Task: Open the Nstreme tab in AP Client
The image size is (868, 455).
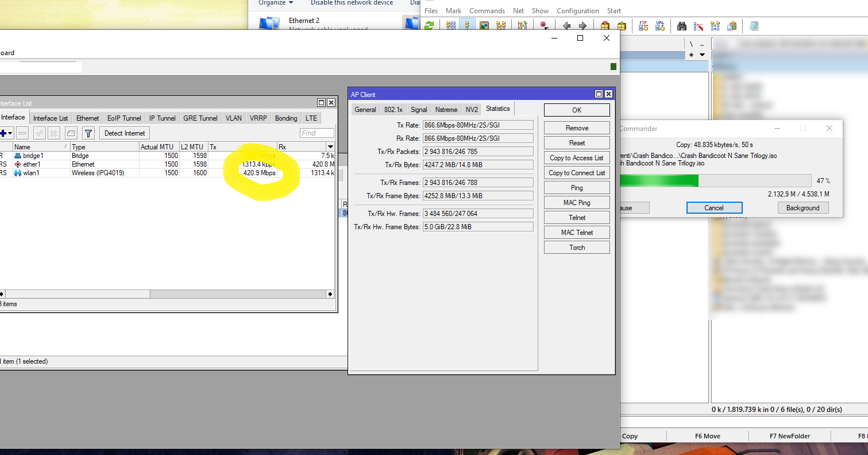Action: 446,109
